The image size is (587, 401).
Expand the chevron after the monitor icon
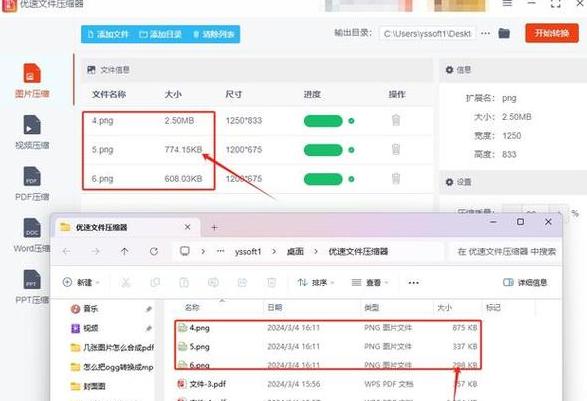tap(203, 252)
